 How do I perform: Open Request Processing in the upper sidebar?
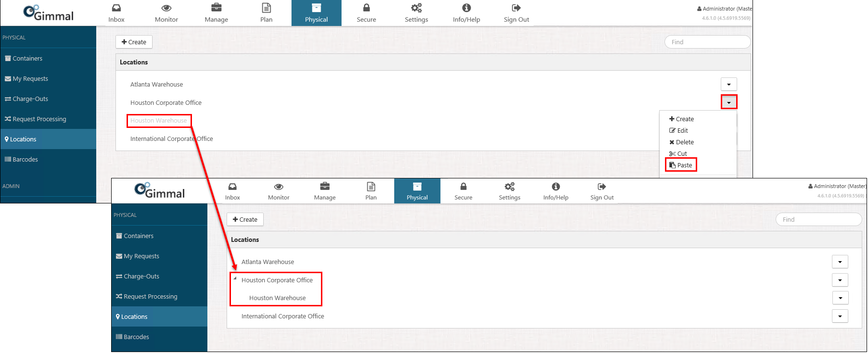pyautogui.click(x=39, y=119)
